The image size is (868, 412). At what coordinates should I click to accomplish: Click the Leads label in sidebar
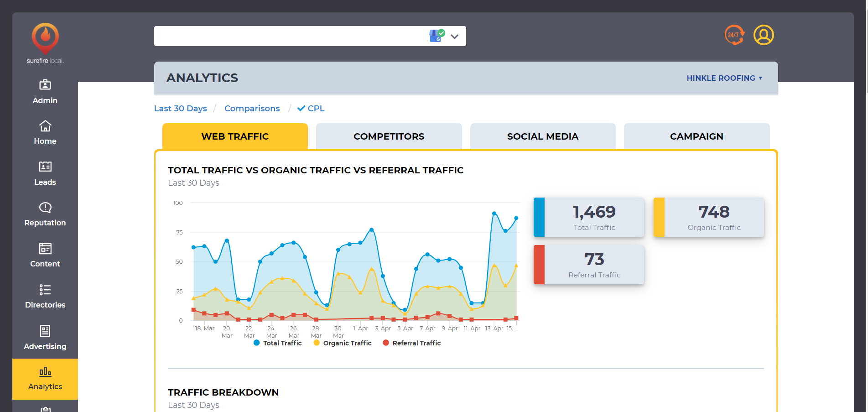tap(45, 182)
